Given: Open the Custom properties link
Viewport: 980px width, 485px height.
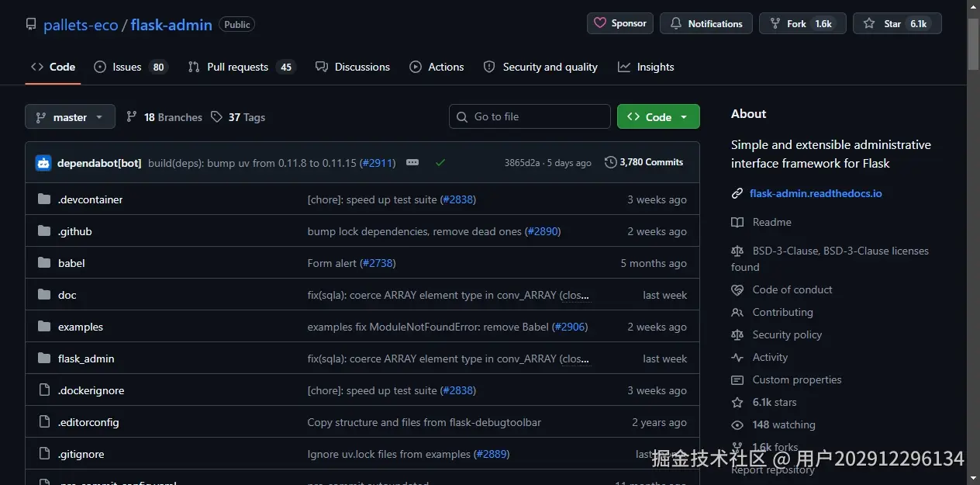Looking at the screenshot, I should pyautogui.click(x=797, y=379).
